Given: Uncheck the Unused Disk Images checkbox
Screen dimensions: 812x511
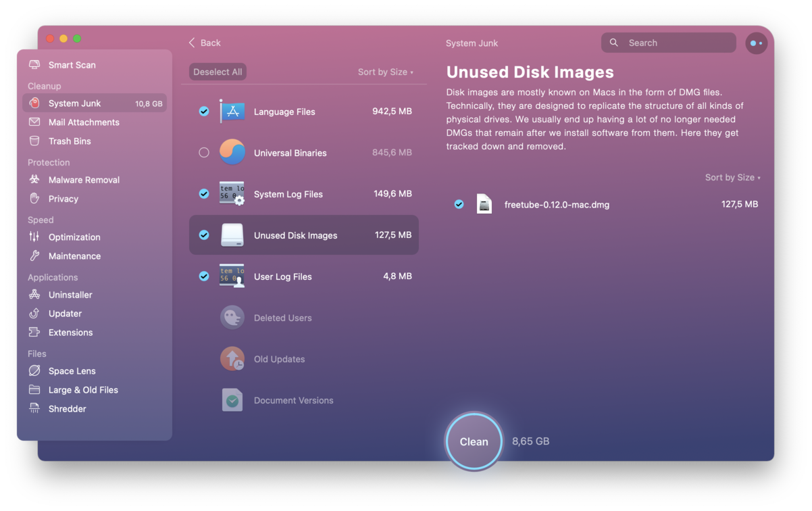Looking at the screenshot, I should (x=204, y=235).
